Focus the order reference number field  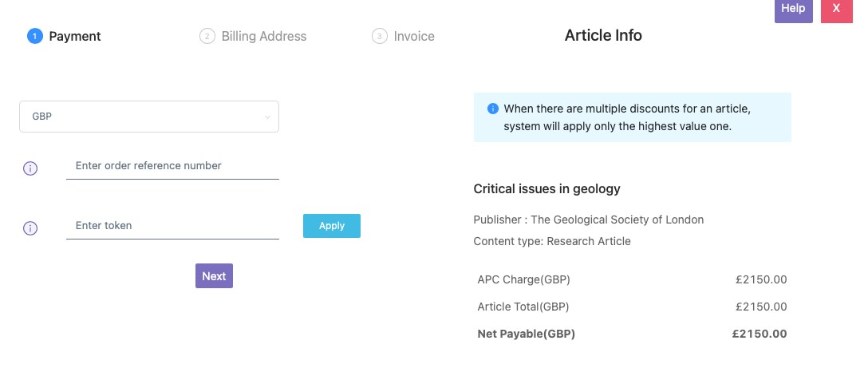pyautogui.click(x=172, y=166)
